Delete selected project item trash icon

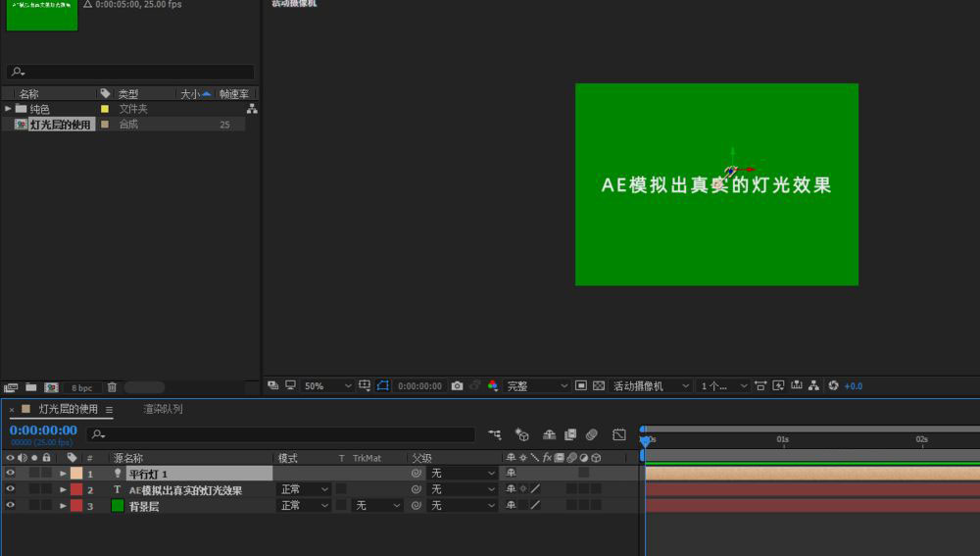pyautogui.click(x=112, y=387)
